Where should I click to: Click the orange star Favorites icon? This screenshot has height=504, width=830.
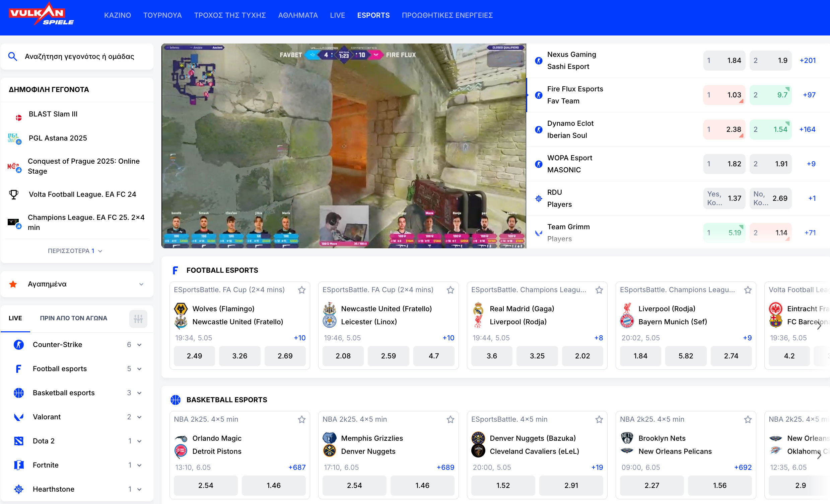(x=13, y=284)
